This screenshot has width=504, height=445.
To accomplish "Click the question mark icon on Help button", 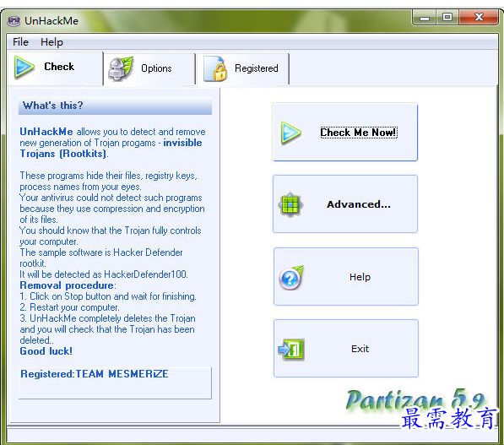I will pyautogui.click(x=291, y=278).
